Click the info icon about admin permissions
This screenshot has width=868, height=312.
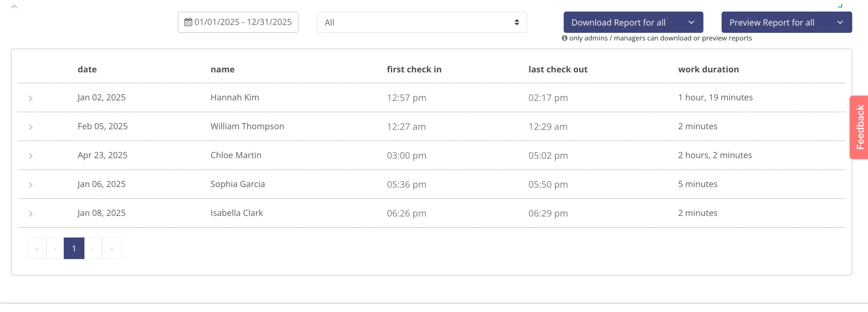click(564, 38)
